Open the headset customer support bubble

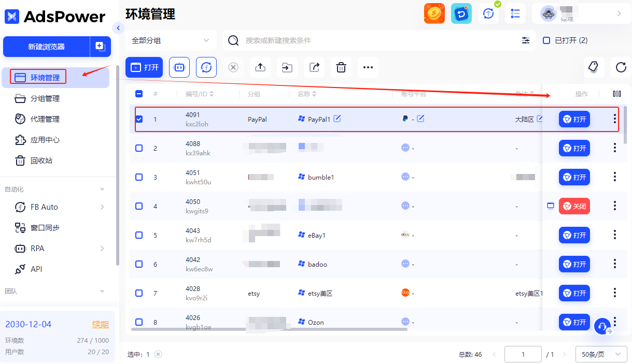(602, 326)
